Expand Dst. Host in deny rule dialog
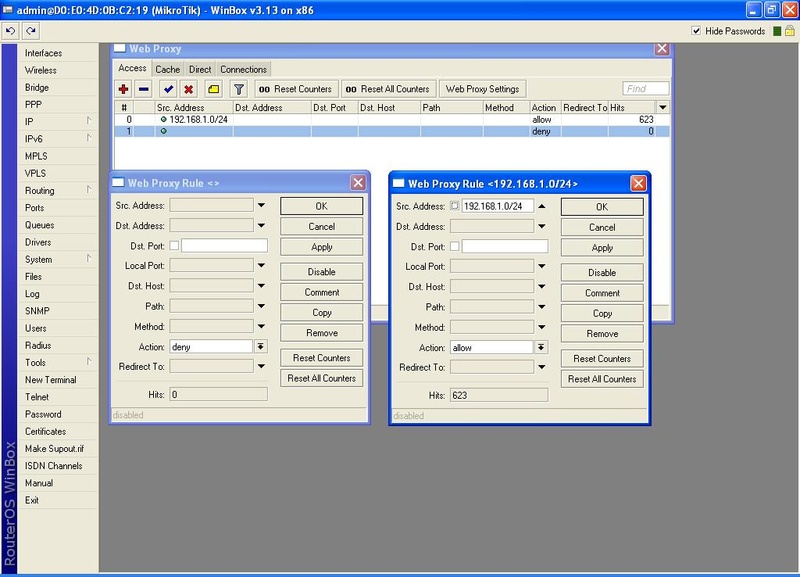Image resolution: width=800 pixels, height=577 pixels. pyautogui.click(x=261, y=286)
